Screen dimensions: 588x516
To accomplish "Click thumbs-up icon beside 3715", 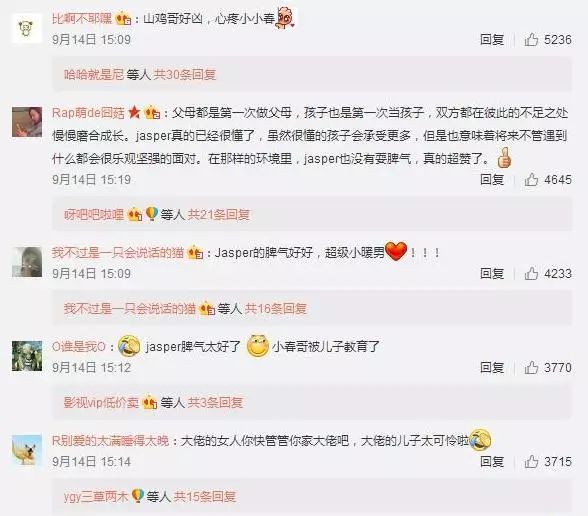I will tap(531, 462).
